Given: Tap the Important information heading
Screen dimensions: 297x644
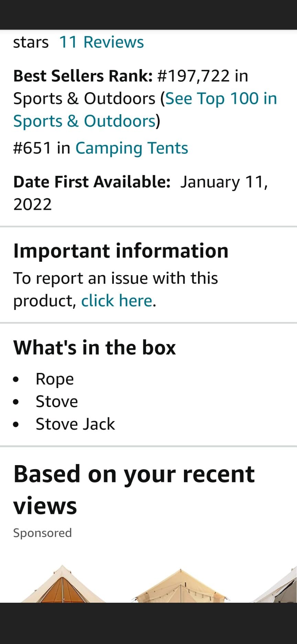Looking at the screenshot, I should (x=121, y=250).
